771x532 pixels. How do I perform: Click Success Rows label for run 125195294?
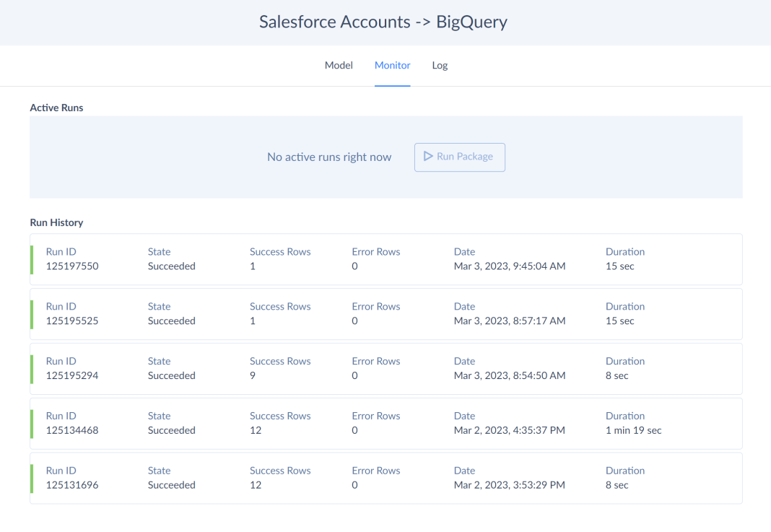280,361
